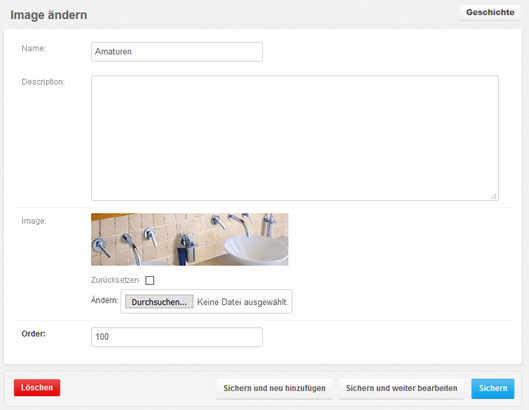Tick the Zurücksetzen checkbox
The height and width of the screenshot is (410, 529).
149,280
